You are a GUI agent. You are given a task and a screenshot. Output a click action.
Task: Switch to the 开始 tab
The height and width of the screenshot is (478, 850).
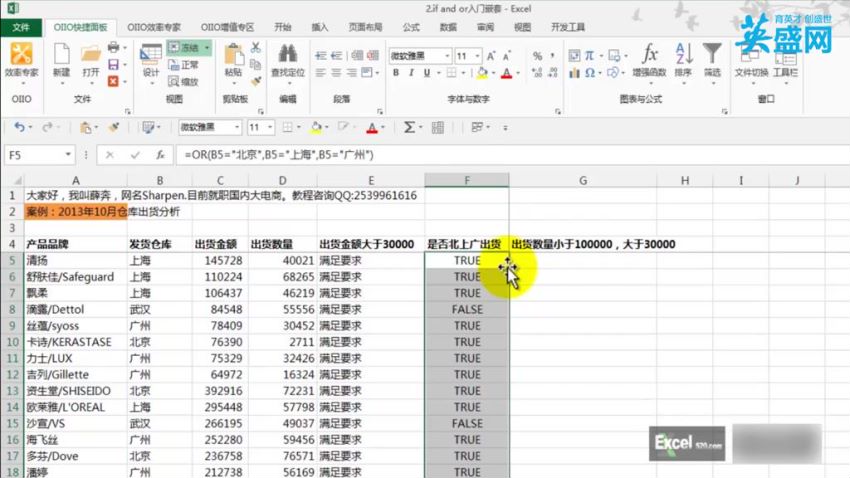pos(282,27)
